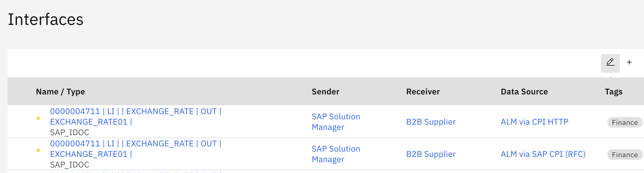Image resolution: width=644 pixels, height=173 pixels.
Task: Sort by the Name / Type column header
Action: point(60,92)
